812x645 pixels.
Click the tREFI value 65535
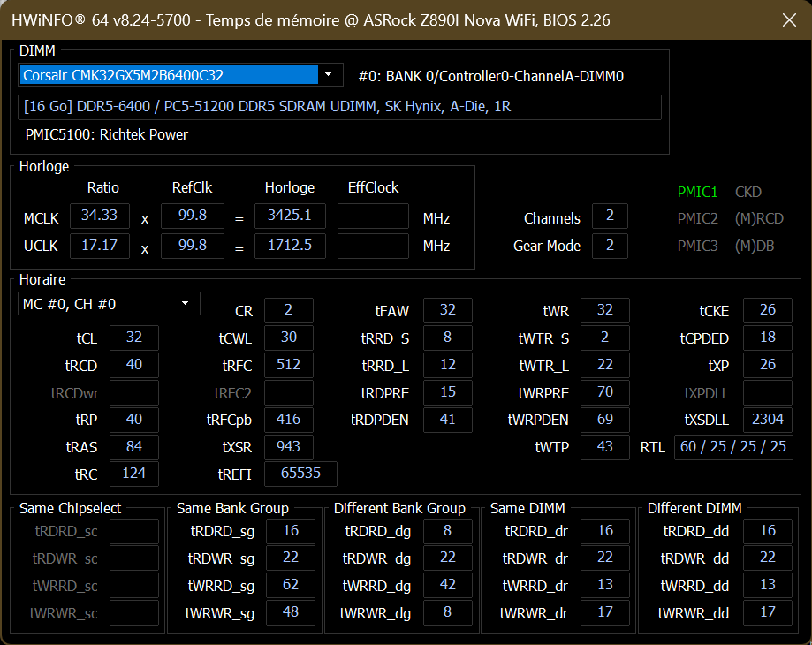pos(301,474)
